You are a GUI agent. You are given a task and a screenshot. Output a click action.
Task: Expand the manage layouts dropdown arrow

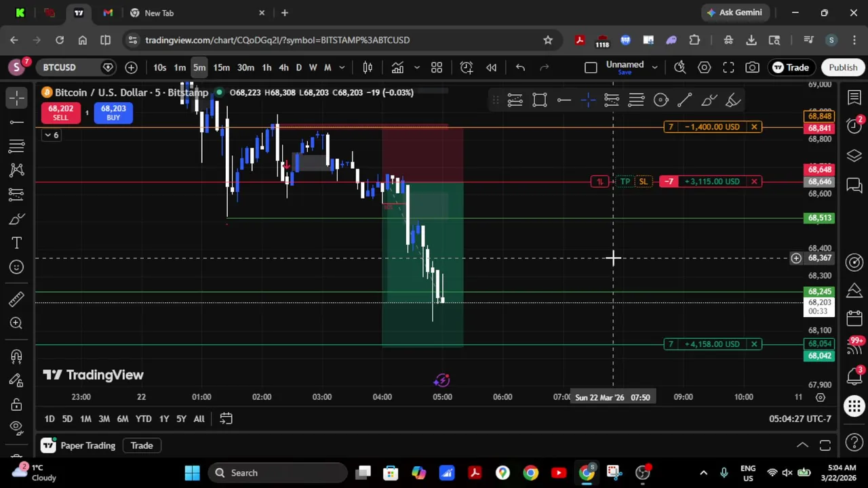[654, 67]
